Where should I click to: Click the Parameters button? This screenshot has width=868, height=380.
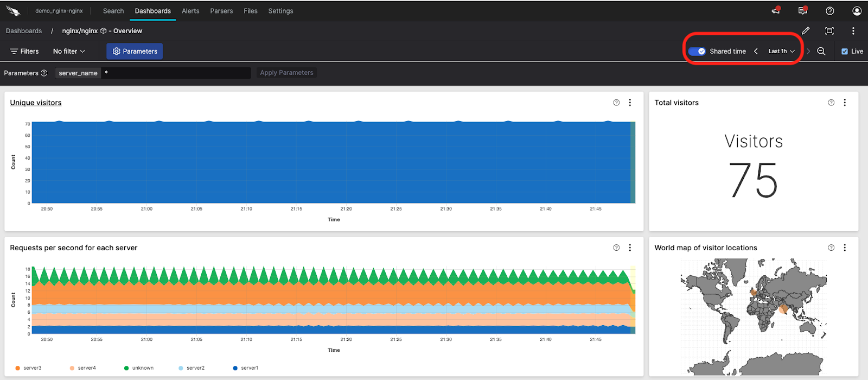(135, 51)
